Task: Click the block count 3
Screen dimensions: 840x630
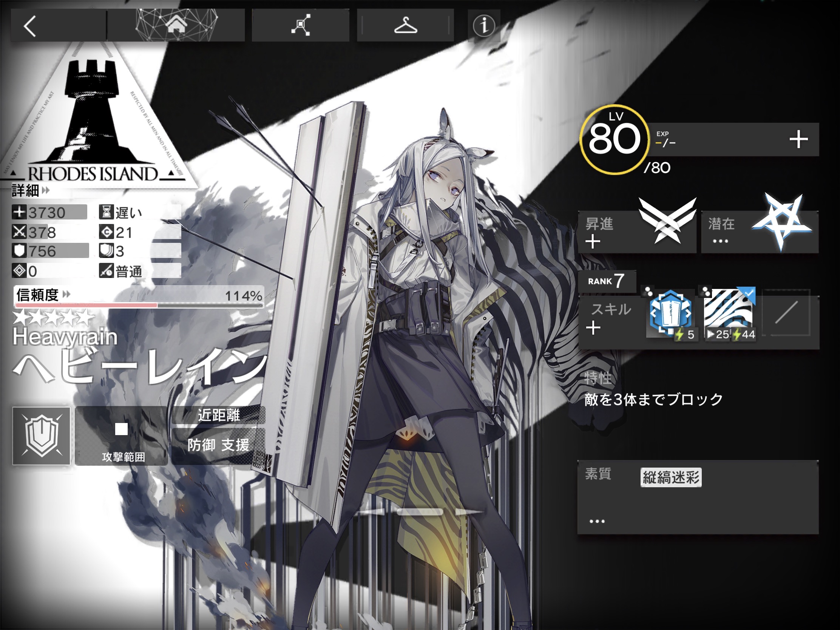Action: click(x=120, y=252)
